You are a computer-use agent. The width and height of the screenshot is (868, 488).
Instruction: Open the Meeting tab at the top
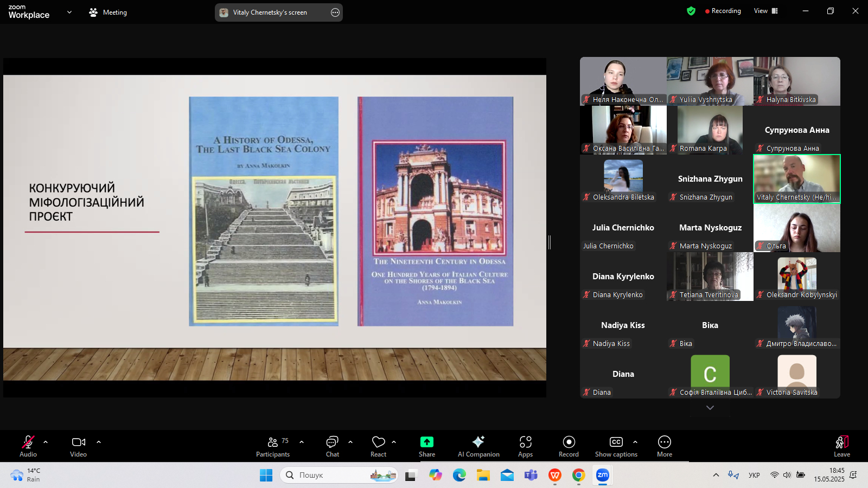(108, 12)
